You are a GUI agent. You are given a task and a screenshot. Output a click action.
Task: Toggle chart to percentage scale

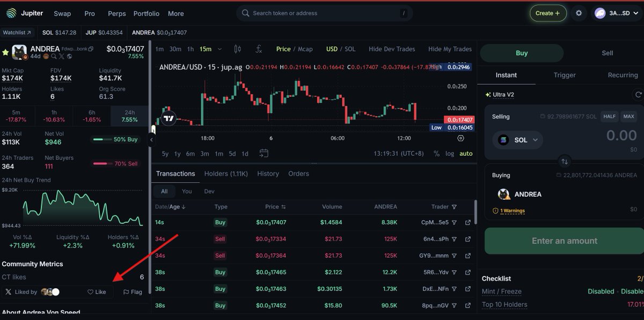[x=436, y=154]
